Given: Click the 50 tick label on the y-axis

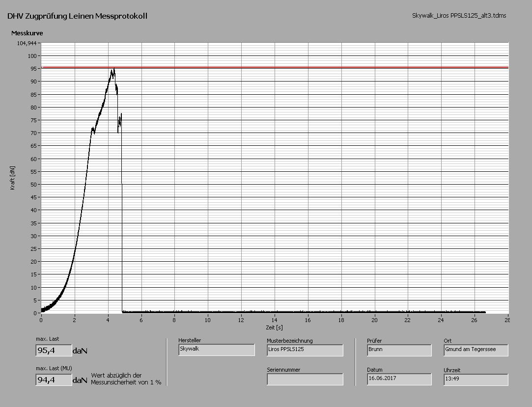Looking at the screenshot, I should coord(33,185).
